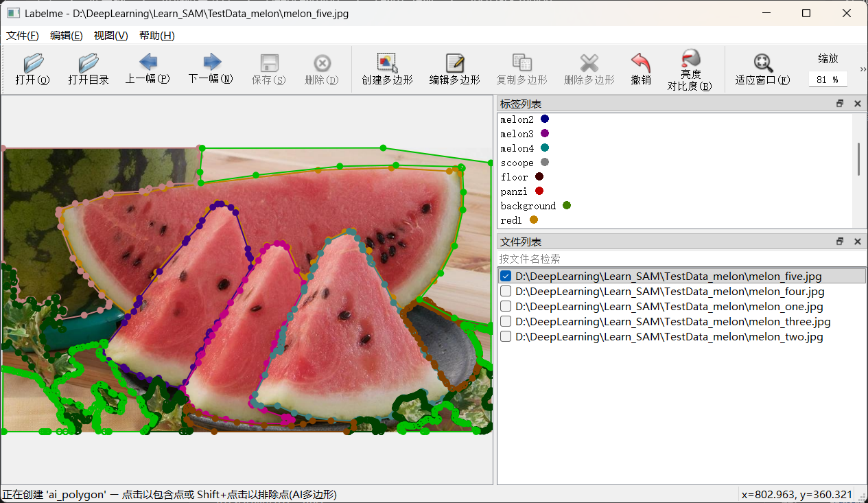Close the Labelme window
Screen dimensions: 868x503
click(x=847, y=13)
